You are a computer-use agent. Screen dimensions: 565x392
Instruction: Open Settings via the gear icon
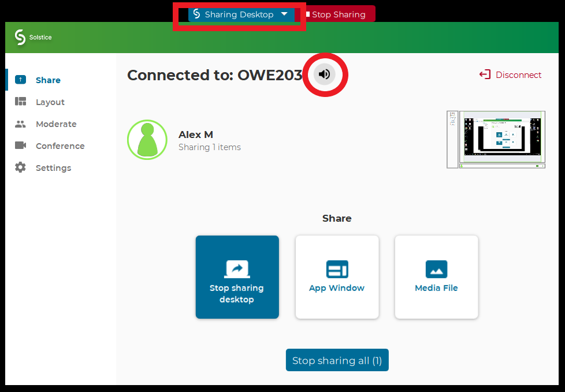(21, 168)
